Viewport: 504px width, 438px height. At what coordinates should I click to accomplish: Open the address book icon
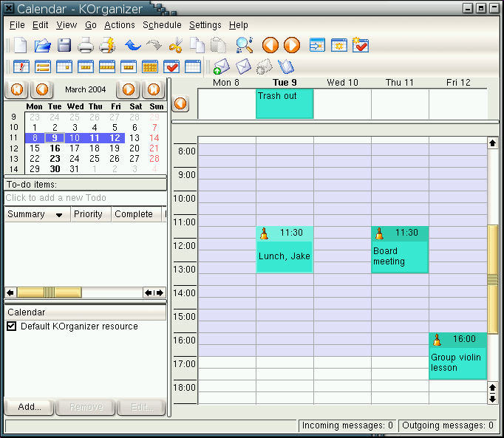(286, 67)
